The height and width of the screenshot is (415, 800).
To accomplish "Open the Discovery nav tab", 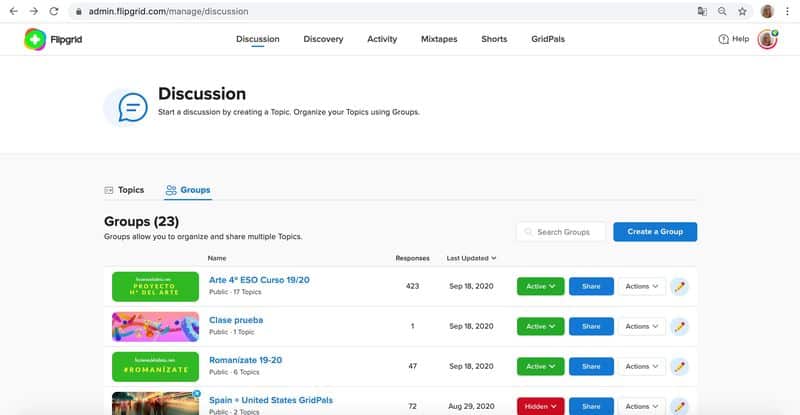I will click(323, 39).
